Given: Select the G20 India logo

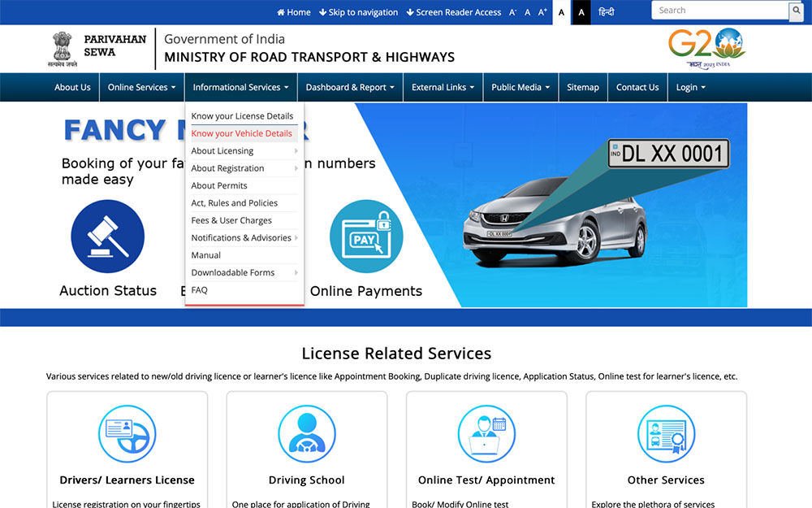Looking at the screenshot, I should (706, 47).
